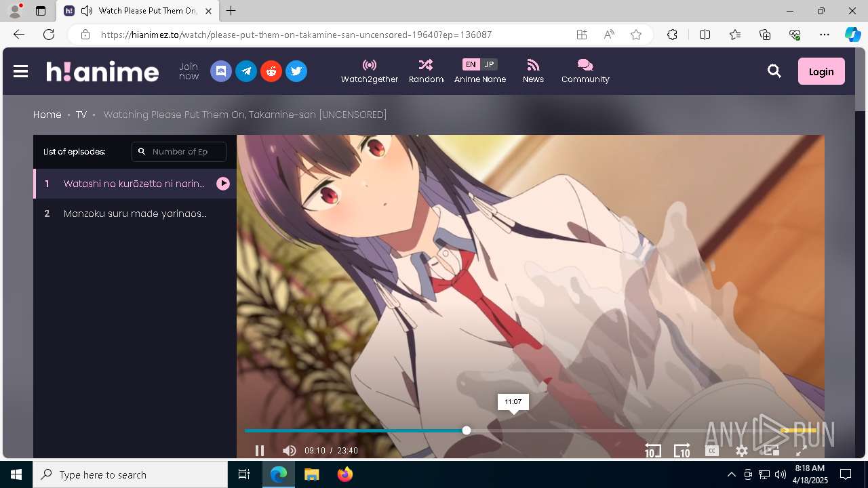
Task: Pause the video playback
Action: point(260,451)
